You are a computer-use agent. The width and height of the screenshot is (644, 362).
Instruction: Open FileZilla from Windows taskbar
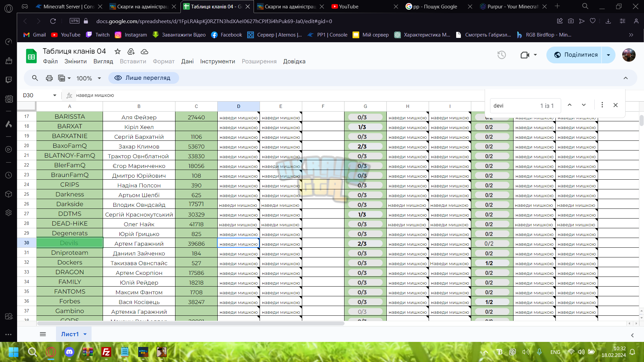point(106,352)
